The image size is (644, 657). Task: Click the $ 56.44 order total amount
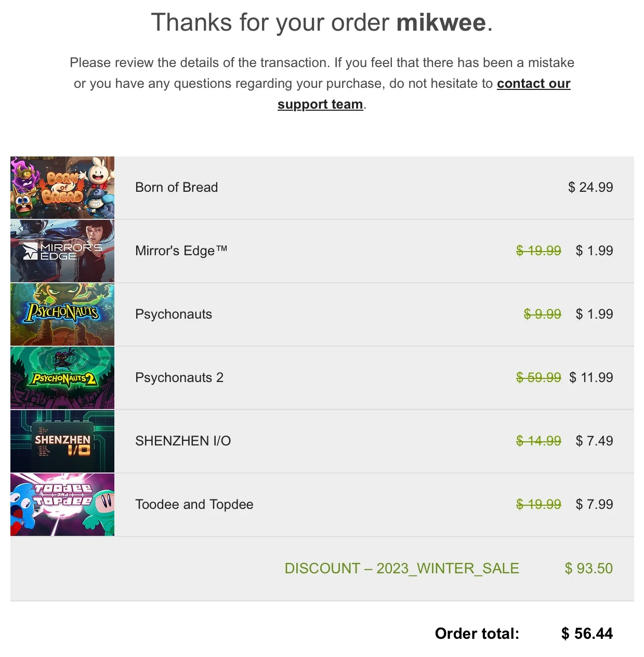[587, 634]
